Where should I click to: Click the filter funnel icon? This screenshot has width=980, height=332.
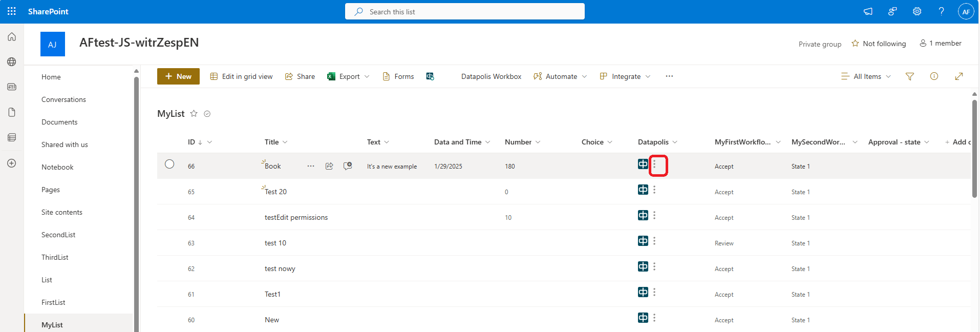pyautogui.click(x=910, y=76)
